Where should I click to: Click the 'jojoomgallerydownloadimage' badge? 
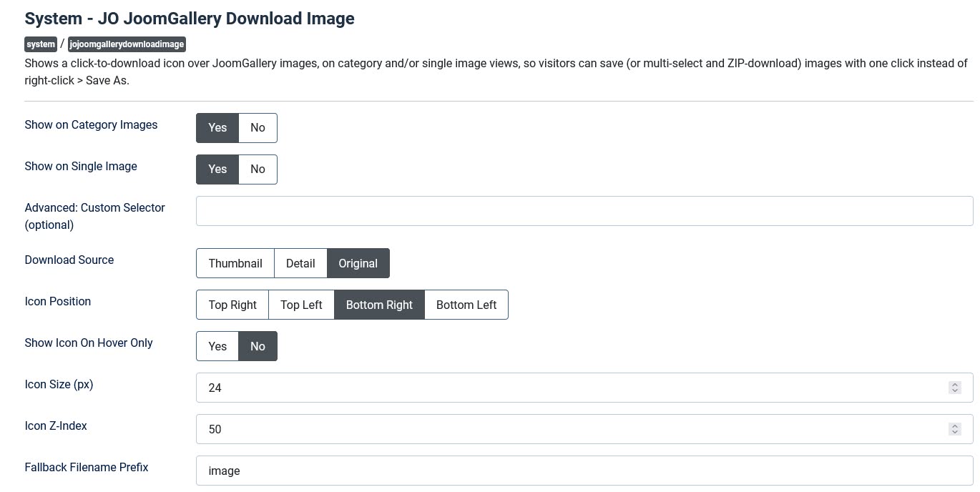tap(127, 44)
